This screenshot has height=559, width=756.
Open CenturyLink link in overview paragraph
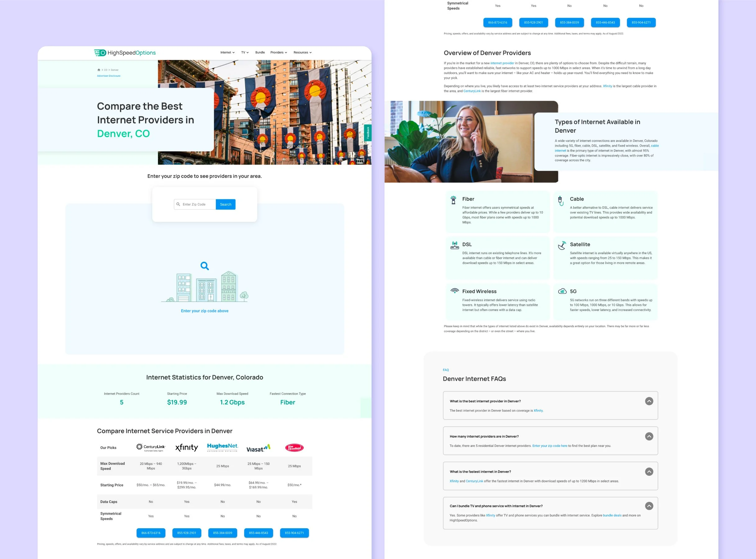pyautogui.click(x=472, y=91)
